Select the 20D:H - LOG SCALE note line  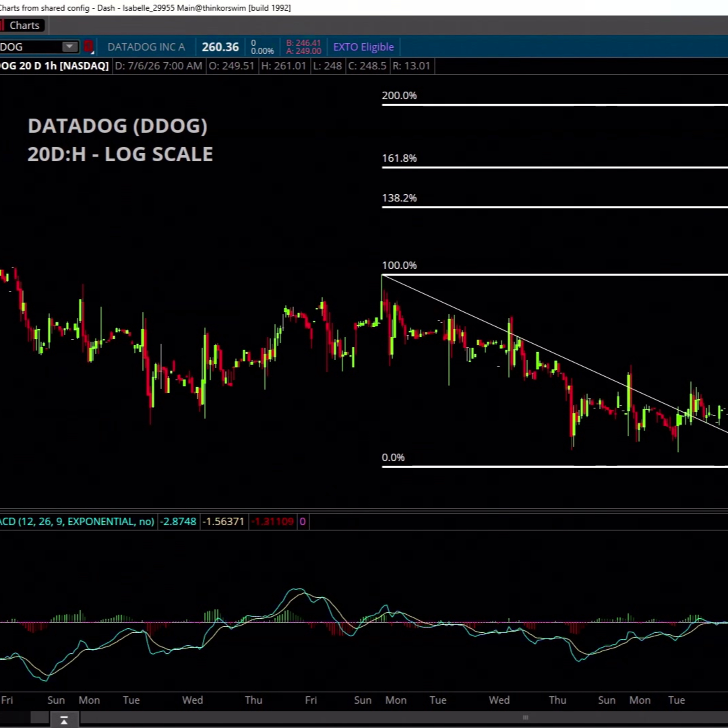click(120, 154)
